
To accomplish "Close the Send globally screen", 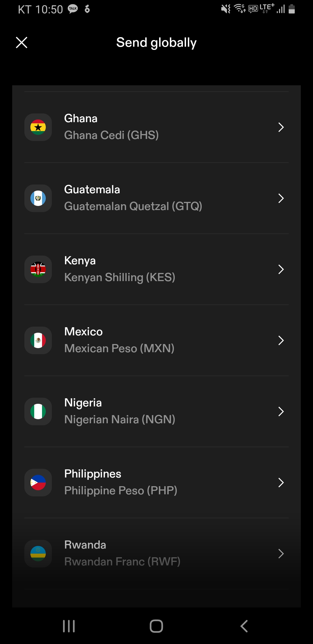I will tap(21, 43).
